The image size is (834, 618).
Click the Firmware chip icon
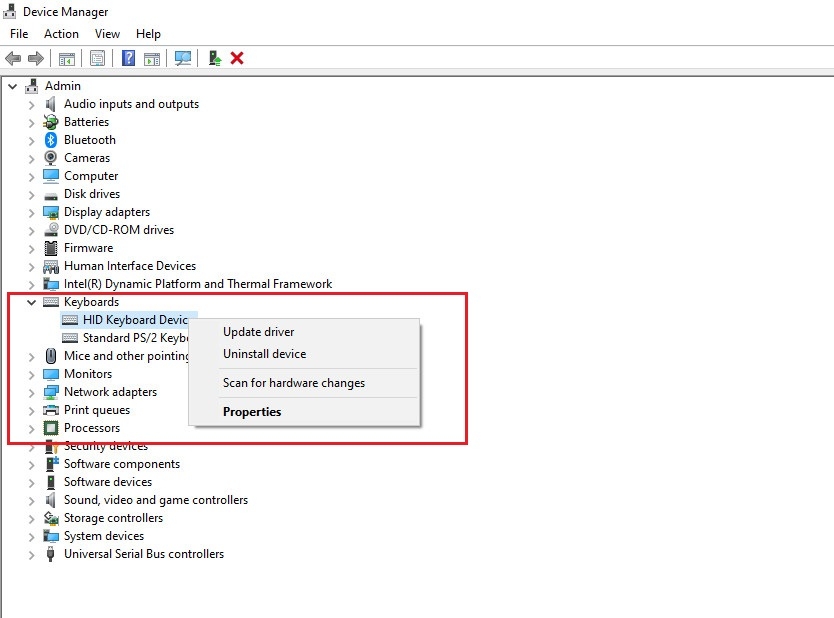(x=51, y=248)
